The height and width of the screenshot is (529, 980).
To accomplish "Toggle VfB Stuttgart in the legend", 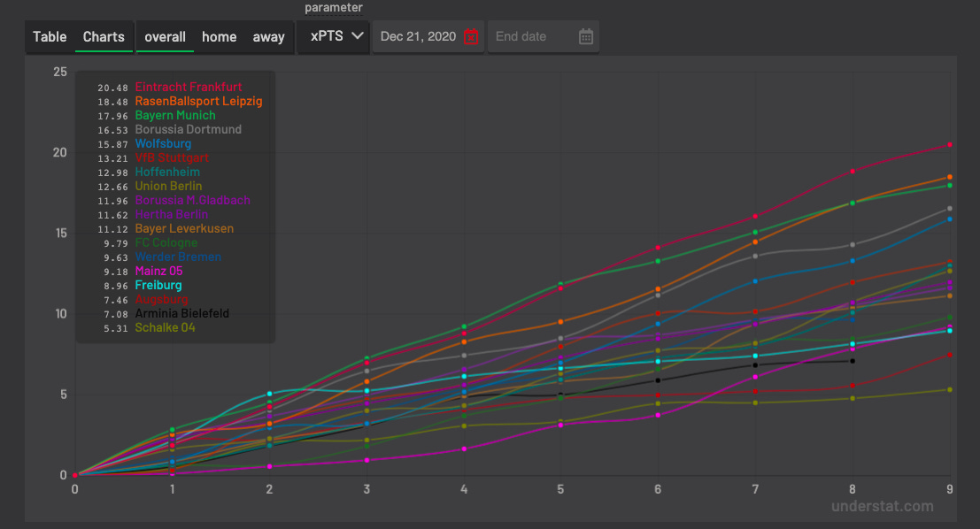I will click(172, 158).
